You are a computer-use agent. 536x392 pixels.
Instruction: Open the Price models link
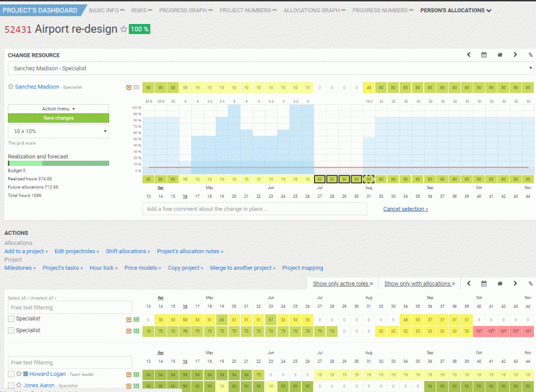(143, 268)
